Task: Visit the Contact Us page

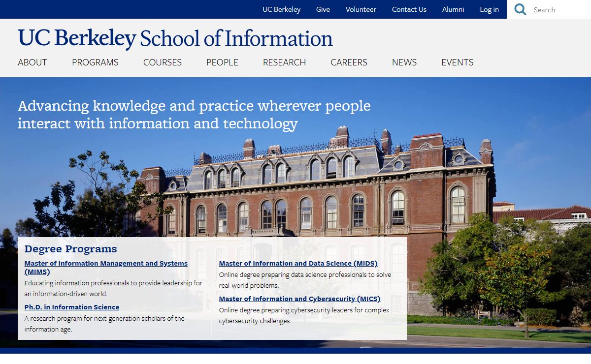Action: (x=409, y=9)
